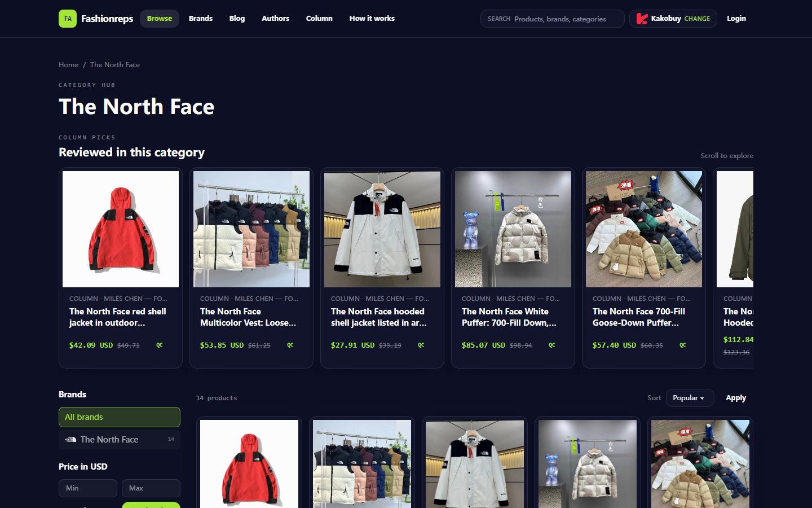Open the red shell jacket thumbnail in the product grid

click(249, 464)
